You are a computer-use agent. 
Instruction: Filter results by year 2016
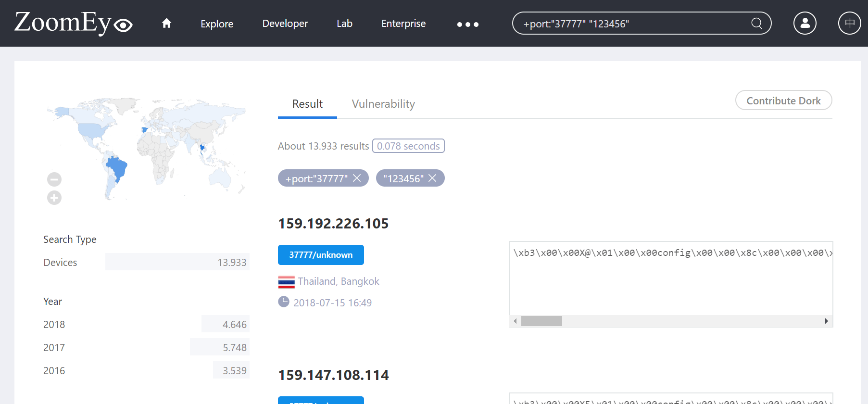click(54, 371)
